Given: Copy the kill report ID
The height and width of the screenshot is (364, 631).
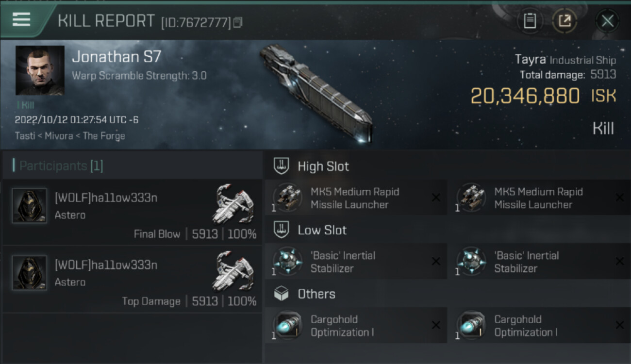Looking at the screenshot, I should pyautogui.click(x=237, y=22).
